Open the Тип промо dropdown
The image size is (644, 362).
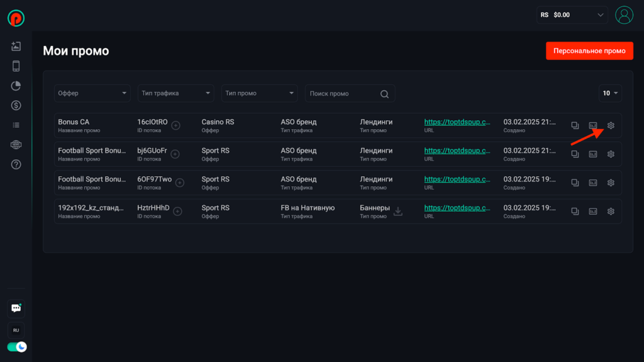[259, 93]
